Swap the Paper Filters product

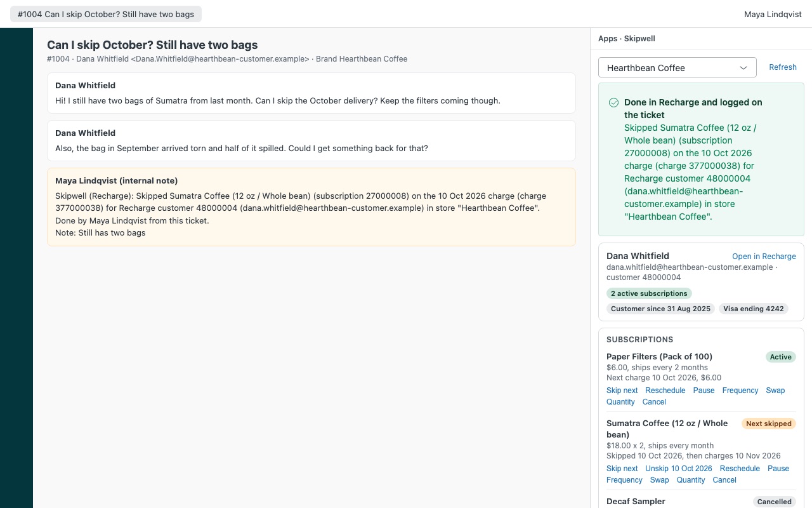pyautogui.click(x=775, y=391)
